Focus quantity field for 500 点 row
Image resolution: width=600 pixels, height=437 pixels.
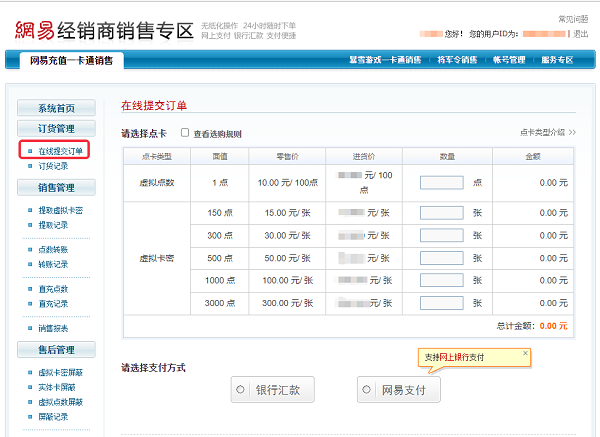[x=442, y=258]
